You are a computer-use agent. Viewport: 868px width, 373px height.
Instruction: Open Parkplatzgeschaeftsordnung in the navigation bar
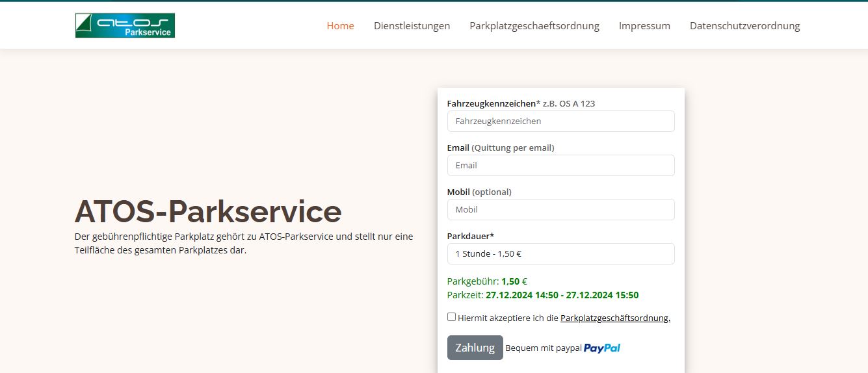tap(534, 26)
